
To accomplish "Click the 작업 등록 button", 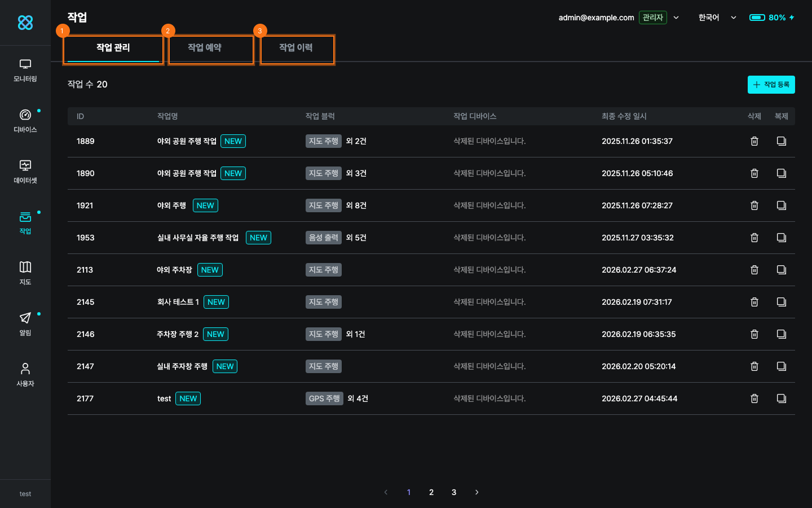I will click(x=771, y=85).
